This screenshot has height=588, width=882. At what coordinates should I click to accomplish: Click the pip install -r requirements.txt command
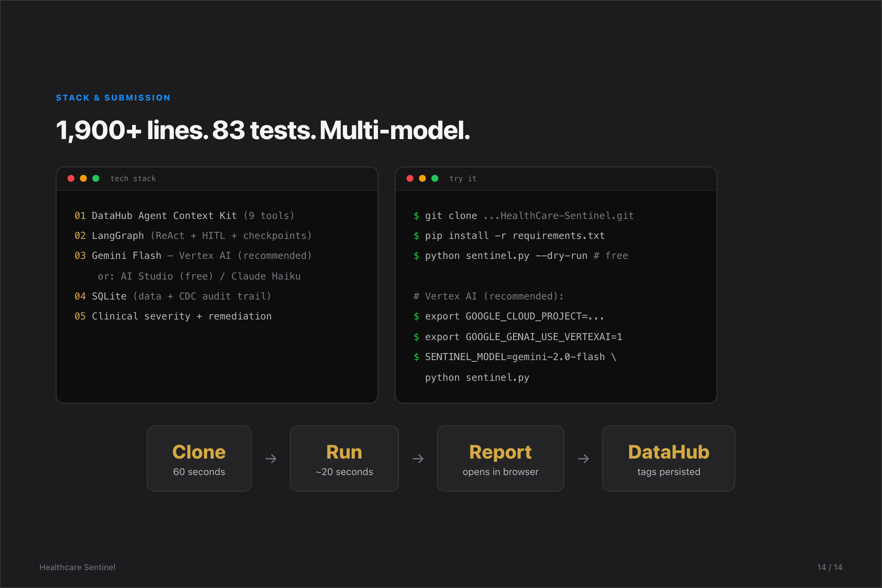(509, 235)
